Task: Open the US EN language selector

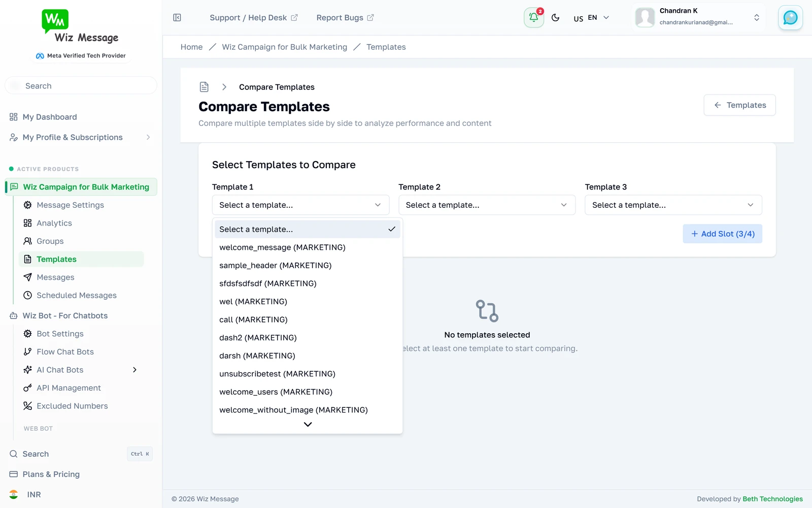Action: pyautogui.click(x=591, y=18)
